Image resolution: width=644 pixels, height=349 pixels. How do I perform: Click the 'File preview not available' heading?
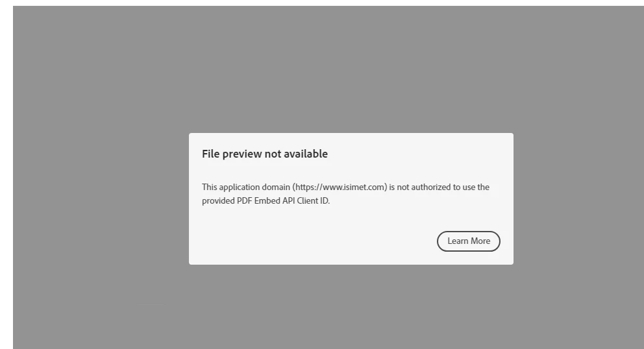coord(265,154)
